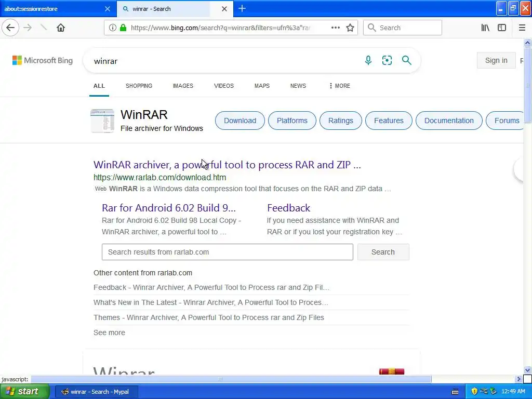
Task: Close the about:sessionrestore tab
Action: [x=108, y=9]
